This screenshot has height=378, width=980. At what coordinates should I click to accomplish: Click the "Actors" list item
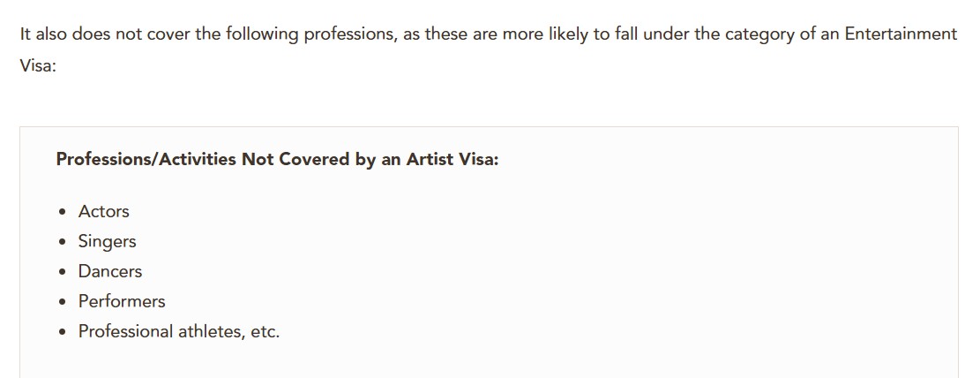pyautogui.click(x=104, y=212)
